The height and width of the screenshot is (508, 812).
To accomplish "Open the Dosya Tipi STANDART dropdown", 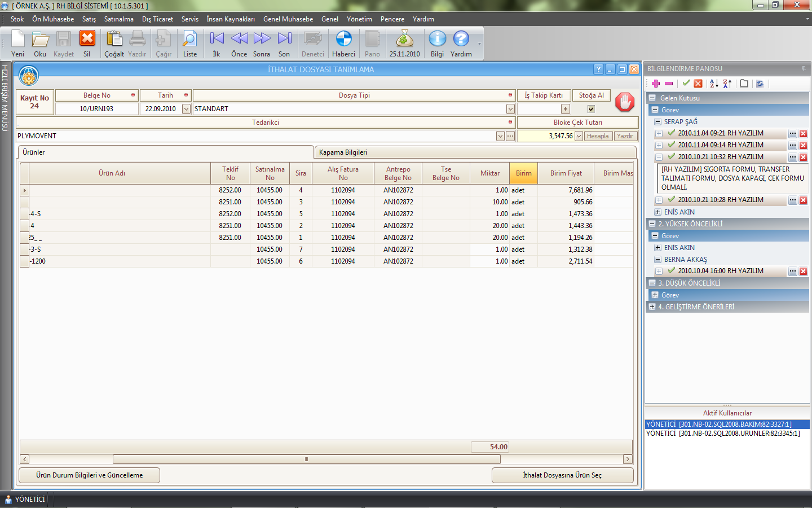I will [510, 109].
